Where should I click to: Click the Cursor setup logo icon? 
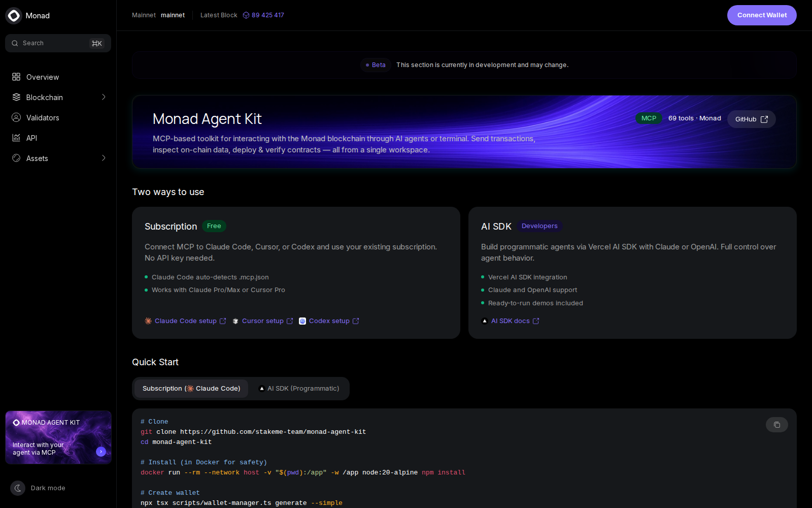point(235,321)
